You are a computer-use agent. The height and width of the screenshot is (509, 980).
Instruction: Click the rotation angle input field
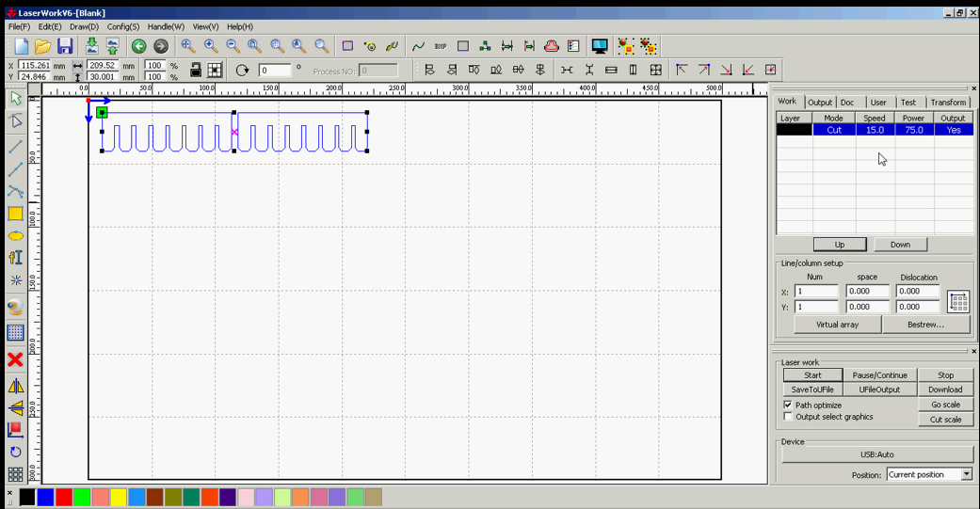click(x=275, y=71)
